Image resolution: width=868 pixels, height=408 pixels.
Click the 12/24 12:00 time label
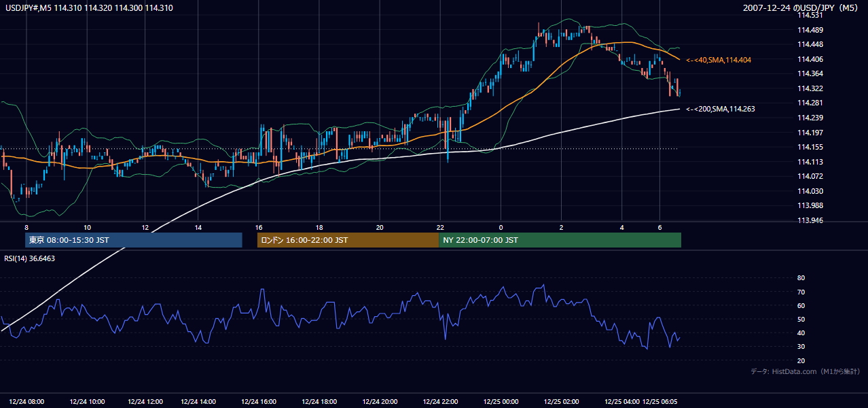(x=144, y=402)
